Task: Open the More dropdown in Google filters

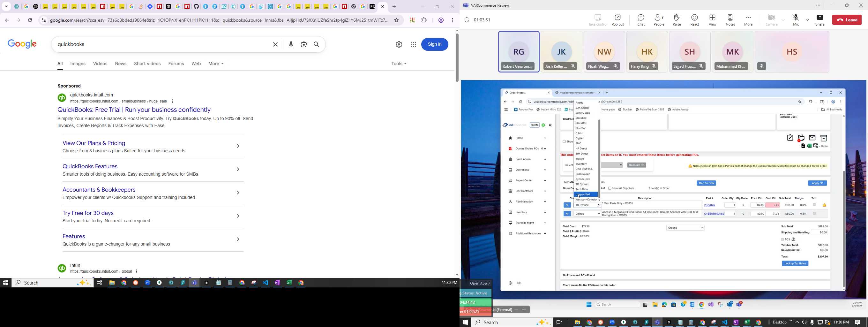Action: click(x=216, y=64)
